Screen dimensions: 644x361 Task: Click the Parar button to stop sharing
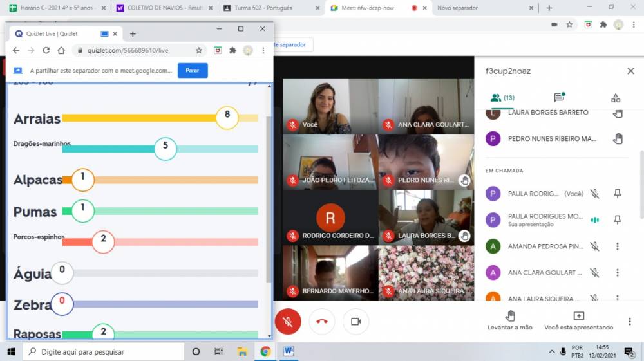coord(192,70)
